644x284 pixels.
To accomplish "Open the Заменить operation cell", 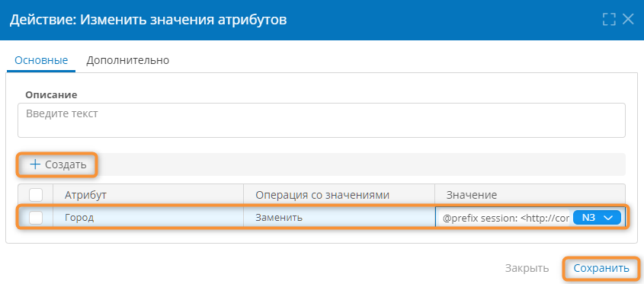I will click(339, 218).
